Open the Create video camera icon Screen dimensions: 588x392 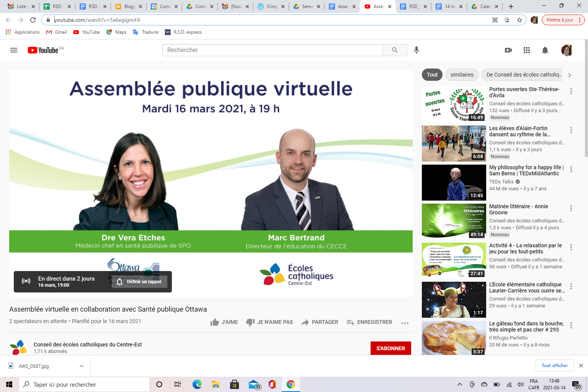[x=508, y=50]
